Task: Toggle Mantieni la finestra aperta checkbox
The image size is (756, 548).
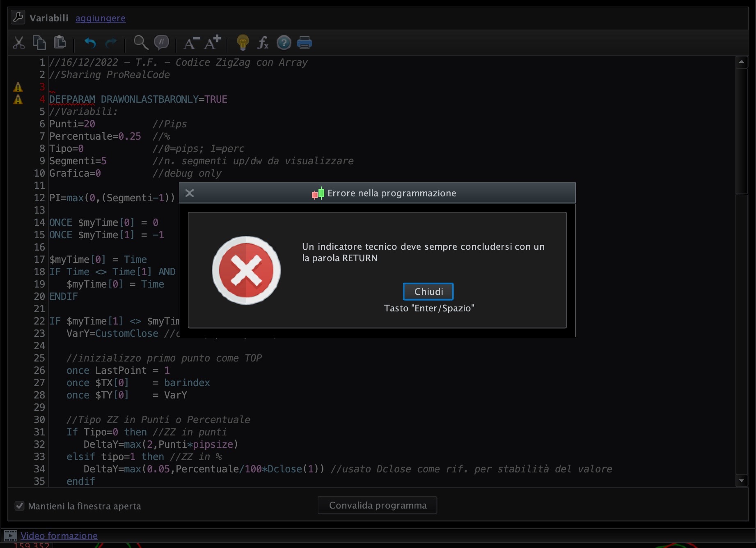Action: coord(19,506)
